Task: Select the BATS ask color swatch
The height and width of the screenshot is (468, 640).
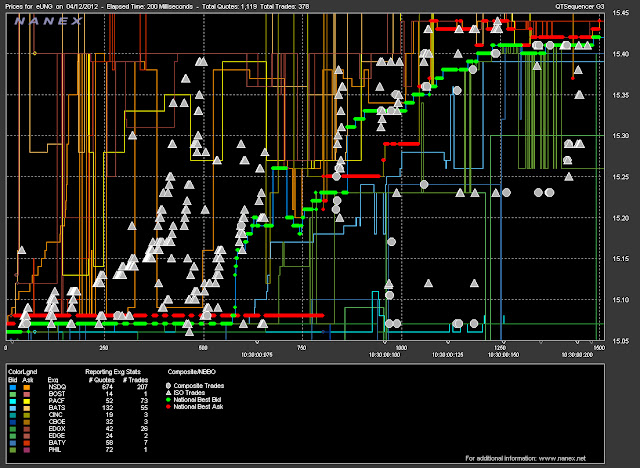Action: [27, 408]
